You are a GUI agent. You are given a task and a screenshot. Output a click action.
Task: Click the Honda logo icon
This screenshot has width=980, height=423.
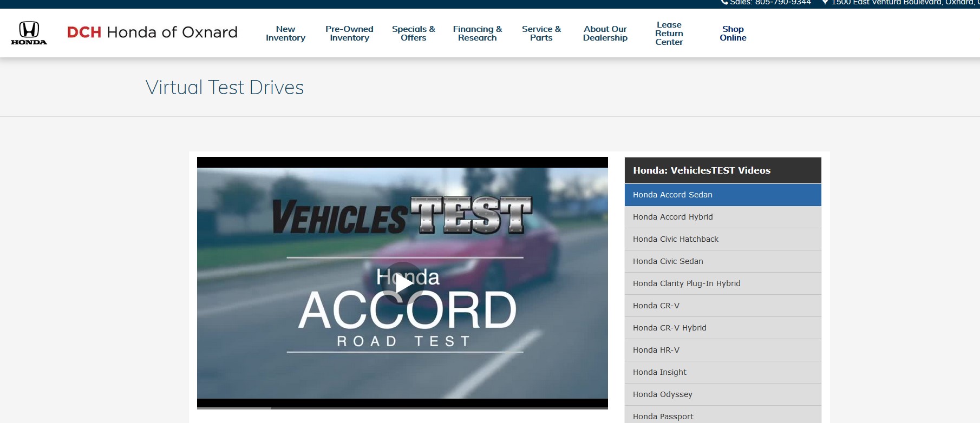click(x=29, y=33)
